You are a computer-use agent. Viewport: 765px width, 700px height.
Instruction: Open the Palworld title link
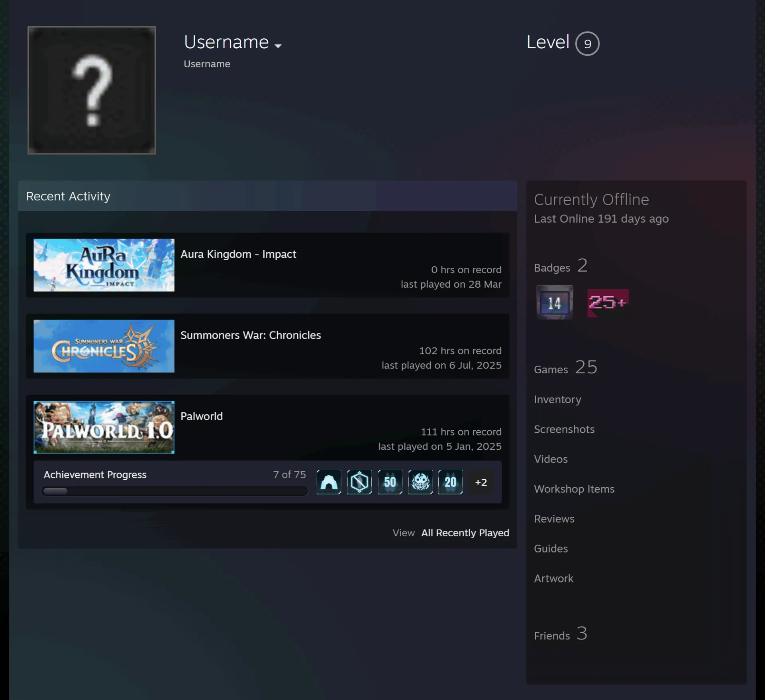(202, 416)
